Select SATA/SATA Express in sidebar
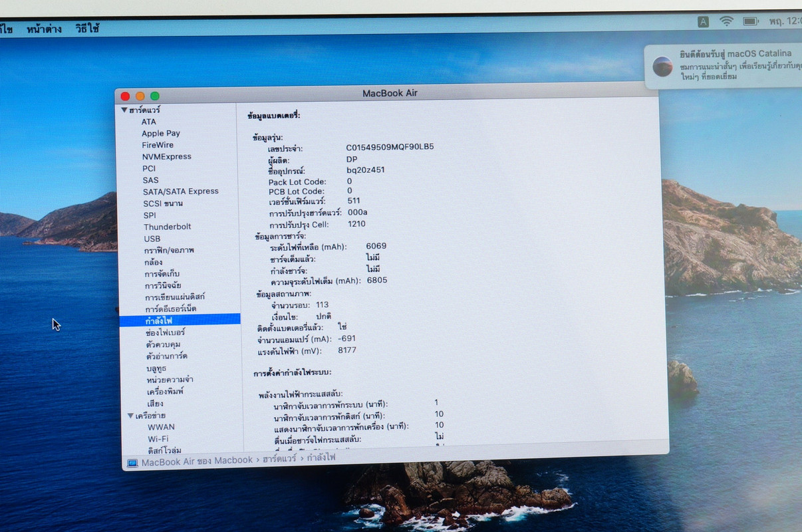This screenshot has width=802, height=532. point(180,192)
